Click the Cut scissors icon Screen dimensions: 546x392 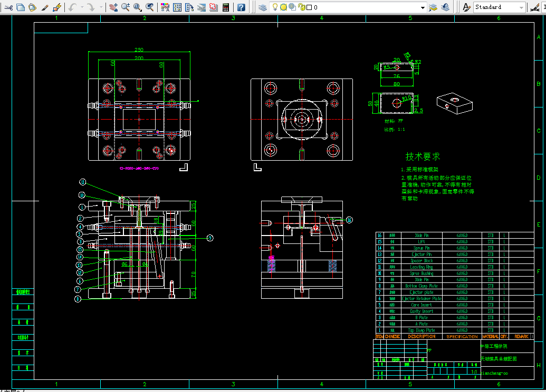click(x=9, y=7)
